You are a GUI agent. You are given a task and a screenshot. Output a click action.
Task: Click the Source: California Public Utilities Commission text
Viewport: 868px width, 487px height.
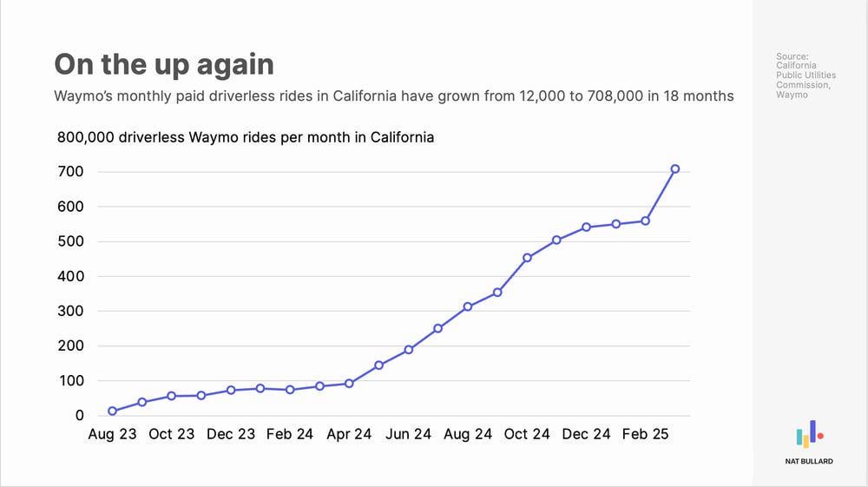[806, 76]
